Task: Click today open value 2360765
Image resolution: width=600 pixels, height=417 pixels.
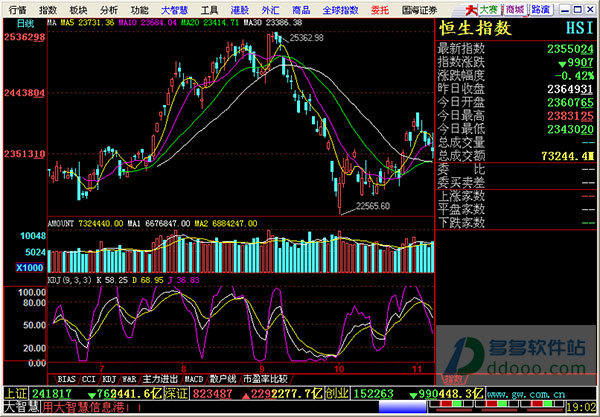Action: tap(570, 103)
